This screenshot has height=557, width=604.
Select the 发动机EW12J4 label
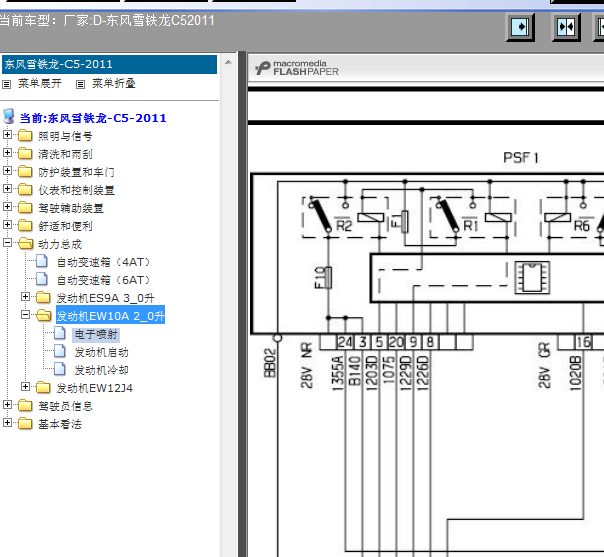coord(95,388)
